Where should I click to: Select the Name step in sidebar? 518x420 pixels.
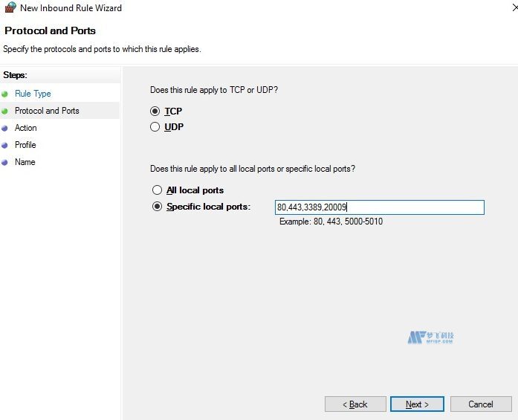point(25,162)
